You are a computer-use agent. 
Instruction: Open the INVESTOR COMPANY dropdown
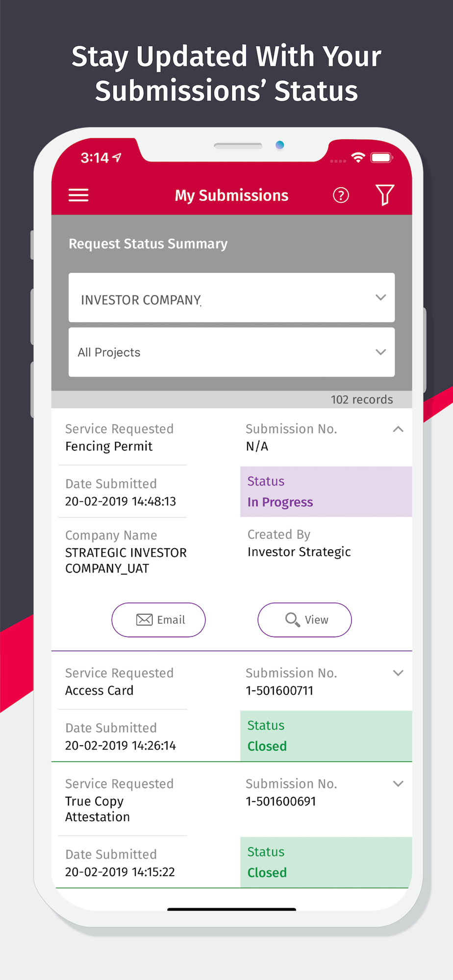click(231, 297)
